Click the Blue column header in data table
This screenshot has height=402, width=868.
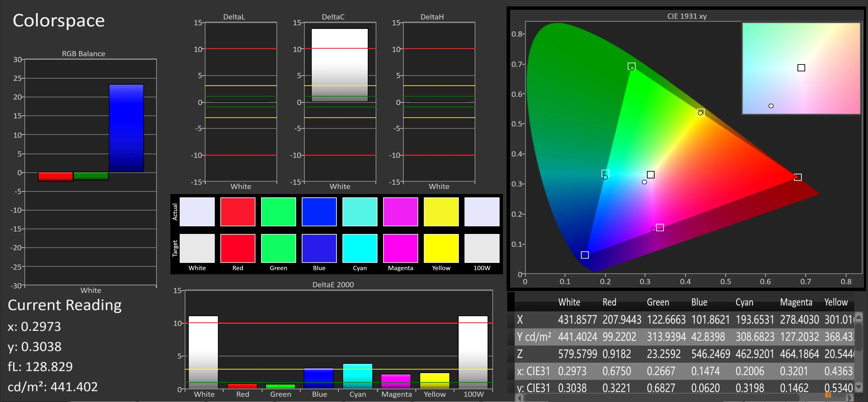point(699,302)
